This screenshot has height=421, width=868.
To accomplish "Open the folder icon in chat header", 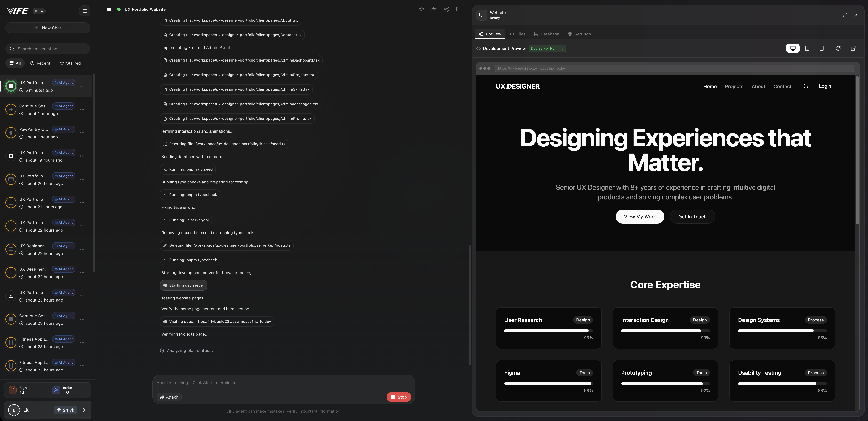I will [x=459, y=9].
